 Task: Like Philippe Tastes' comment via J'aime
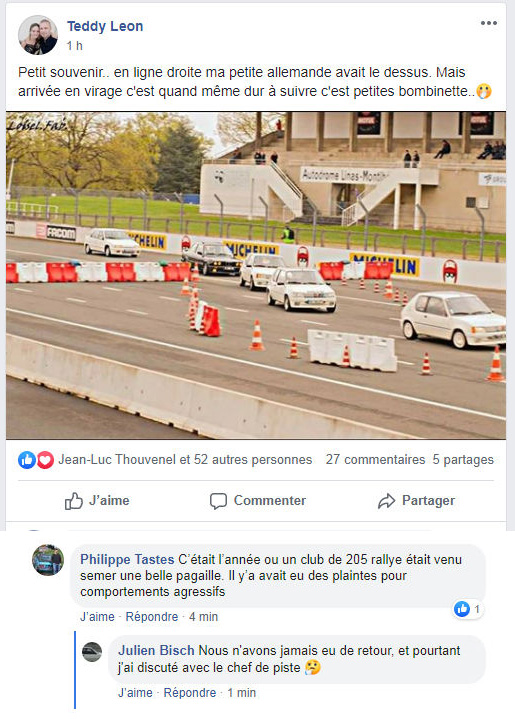click(x=97, y=617)
